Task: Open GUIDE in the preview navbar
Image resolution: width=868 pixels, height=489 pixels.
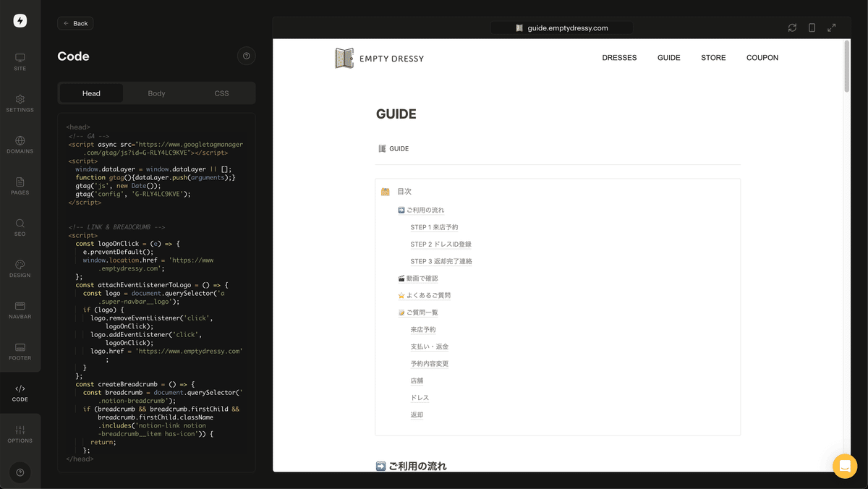Action: click(x=668, y=58)
